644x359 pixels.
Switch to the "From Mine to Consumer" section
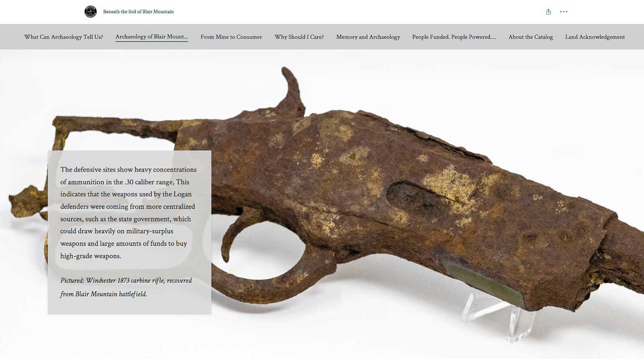[231, 37]
